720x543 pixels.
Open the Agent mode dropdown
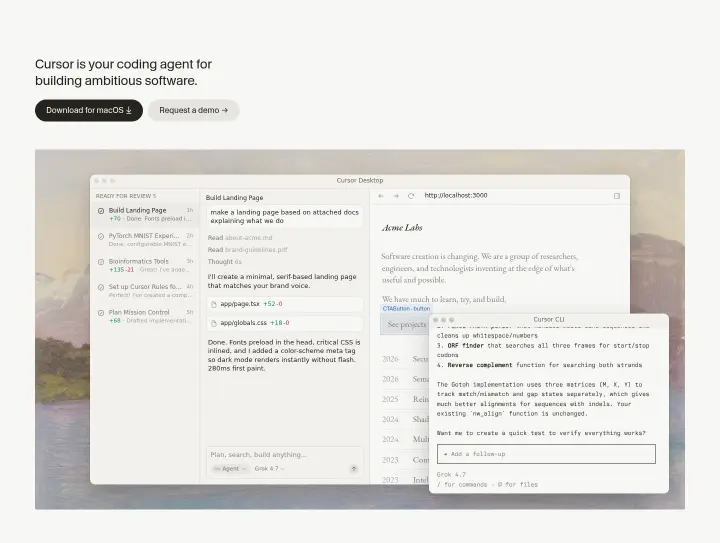tap(230, 469)
